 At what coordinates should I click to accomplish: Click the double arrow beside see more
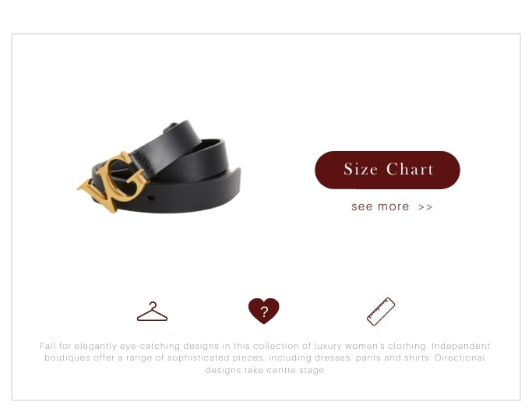(x=425, y=207)
